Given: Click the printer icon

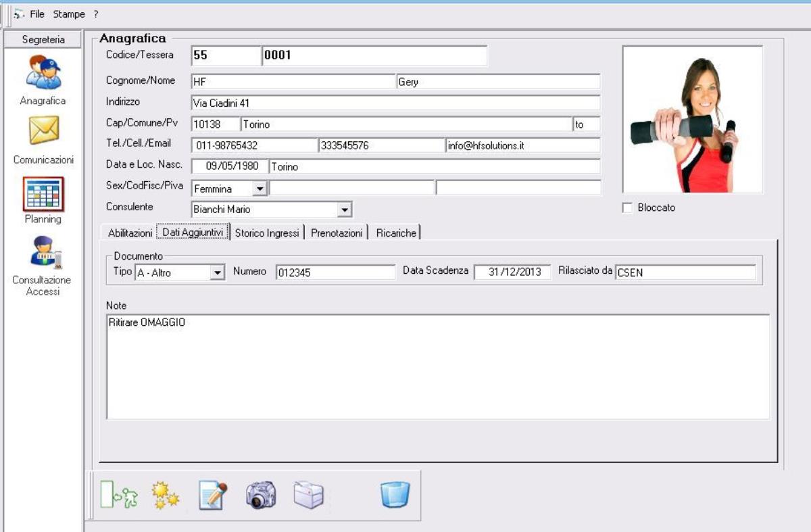Looking at the screenshot, I should click(308, 495).
